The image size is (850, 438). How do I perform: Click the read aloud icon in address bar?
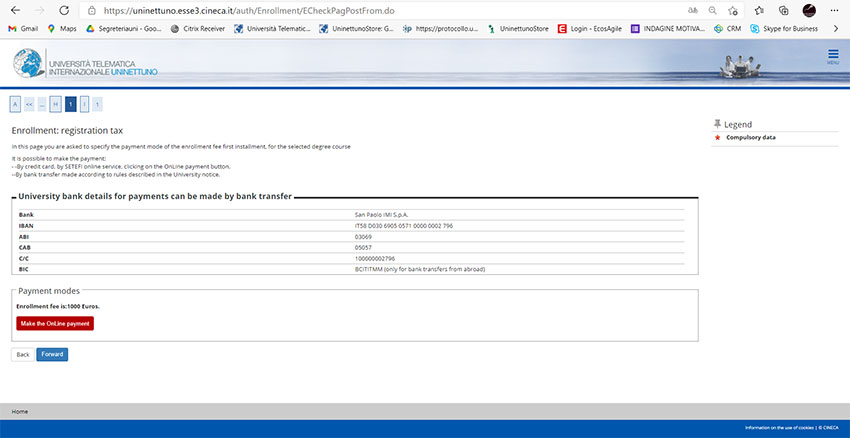tap(693, 10)
